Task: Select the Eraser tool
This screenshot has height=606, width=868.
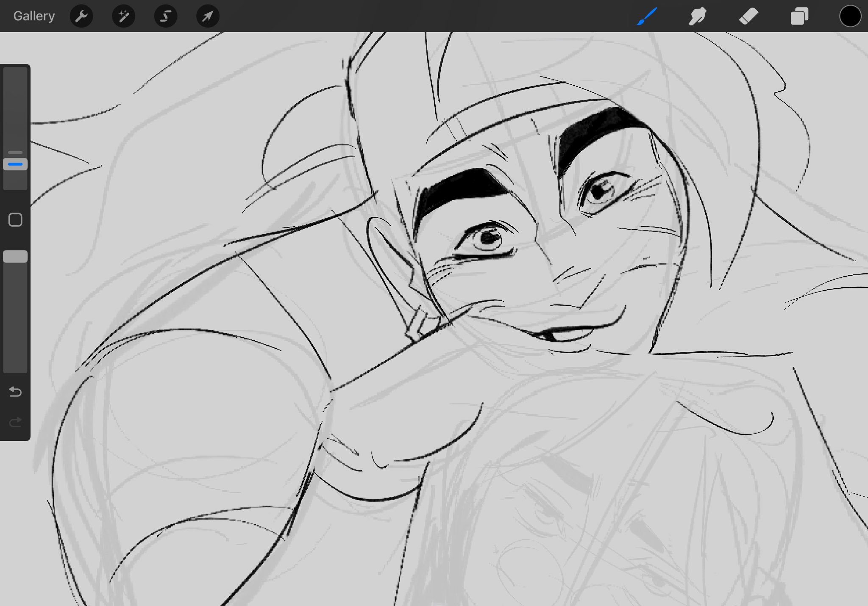Action: tap(748, 16)
